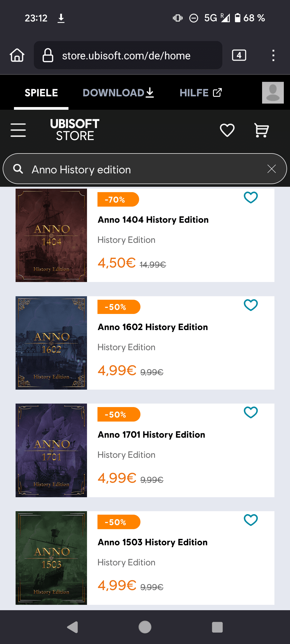
Task: Open Anno 1404 History Edition title link
Action: point(153,220)
